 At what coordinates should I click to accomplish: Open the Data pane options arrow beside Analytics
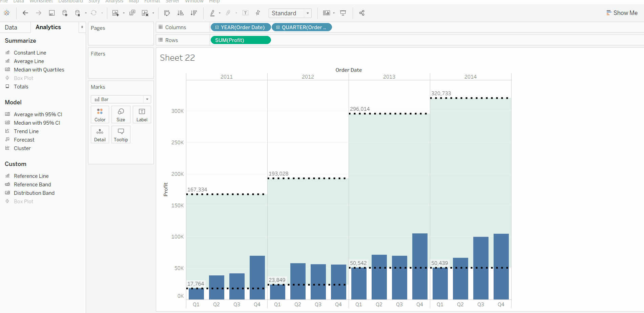(82, 27)
